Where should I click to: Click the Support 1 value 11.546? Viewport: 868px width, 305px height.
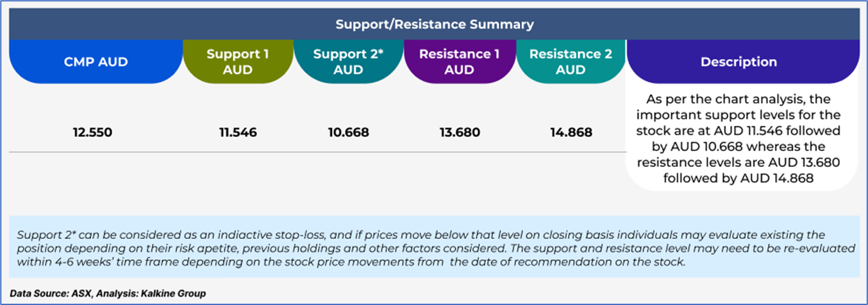tap(238, 133)
